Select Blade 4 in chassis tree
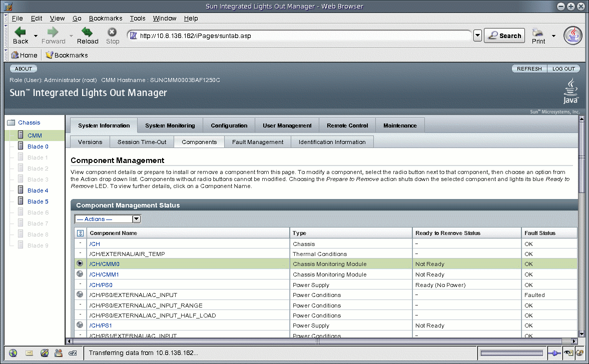589x364 pixels. coord(38,190)
